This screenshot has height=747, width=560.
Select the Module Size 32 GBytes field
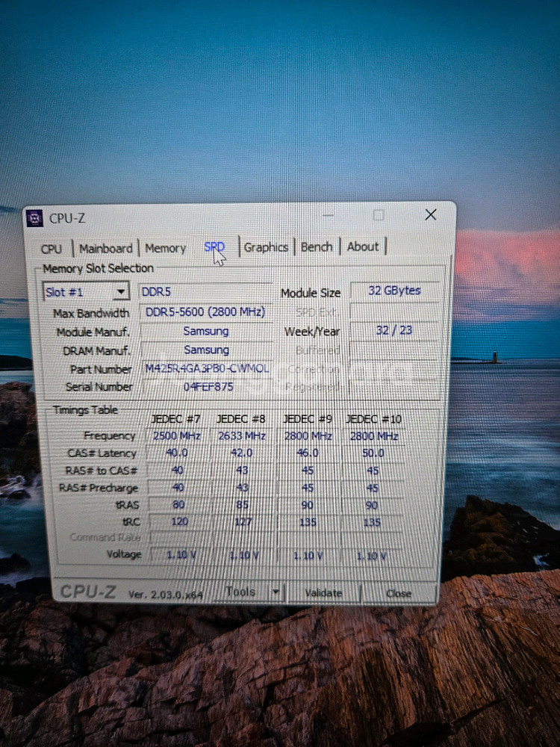(x=394, y=291)
